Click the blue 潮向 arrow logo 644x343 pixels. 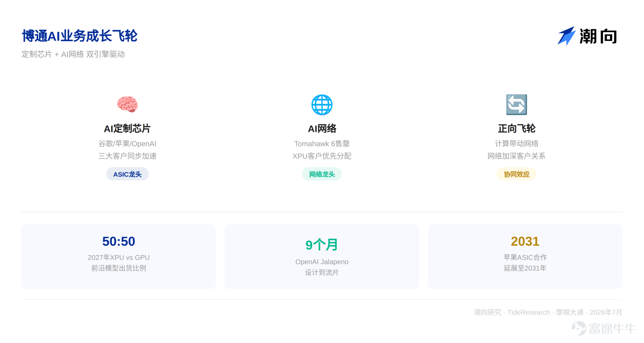566,36
